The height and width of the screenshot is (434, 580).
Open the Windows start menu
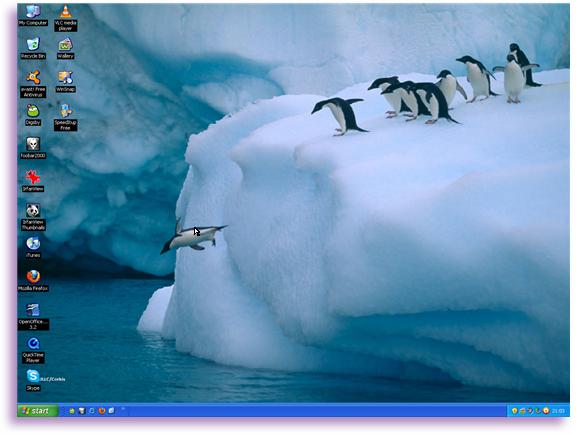point(38,411)
